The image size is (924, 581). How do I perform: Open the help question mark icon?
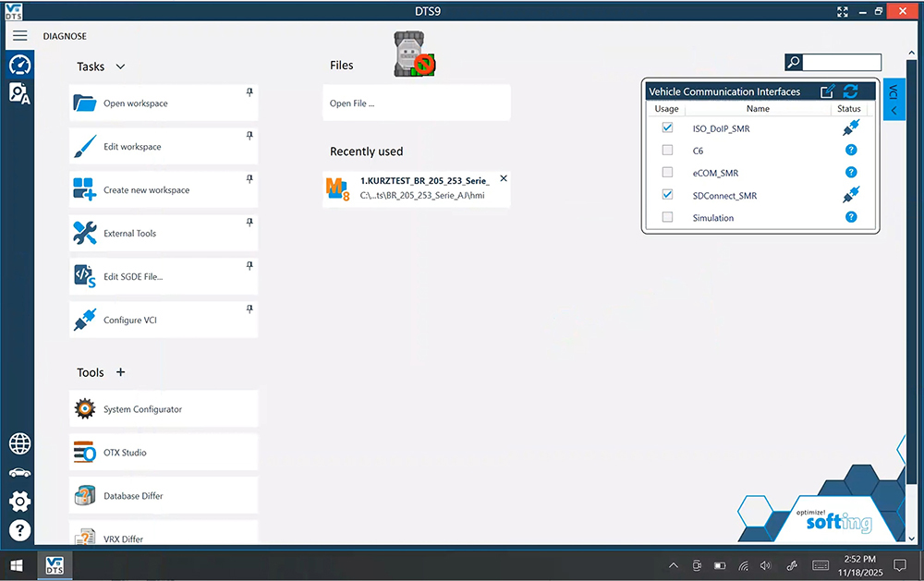click(x=19, y=530)
